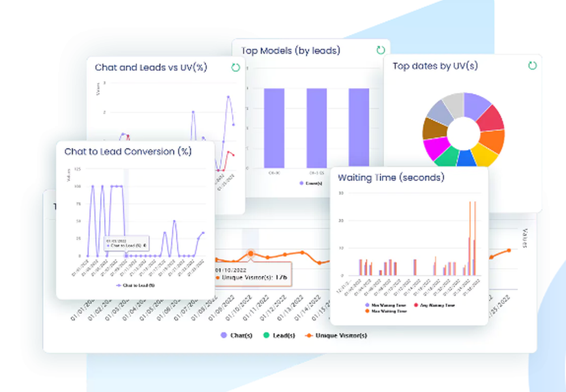Select the orange slice of the donut chart
The image size is (566, 392).
click(x=493, y=140)
